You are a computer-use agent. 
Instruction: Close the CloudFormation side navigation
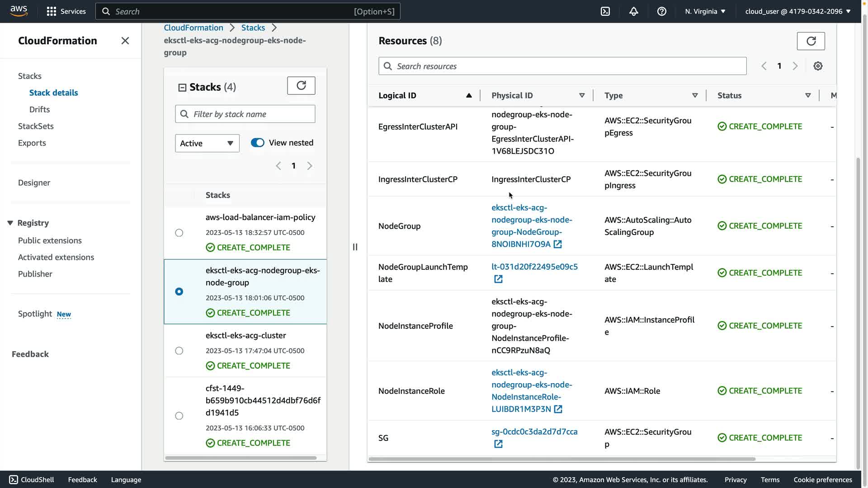click(x=125, y=41)
